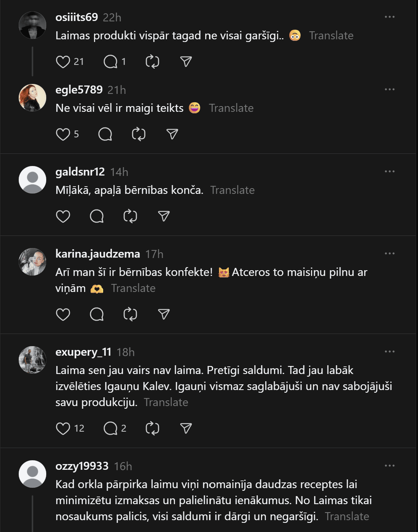Image resolution: width=418 pixels, height=532 pixels.
Task: Reply to osiiits69's comment
Action: pos(110,62)
